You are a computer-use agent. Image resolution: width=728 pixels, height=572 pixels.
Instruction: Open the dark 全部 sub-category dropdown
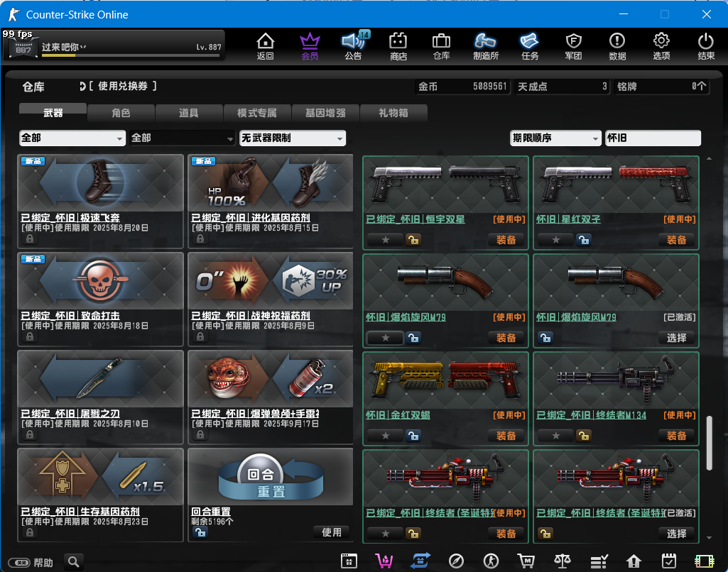point(182,138)
